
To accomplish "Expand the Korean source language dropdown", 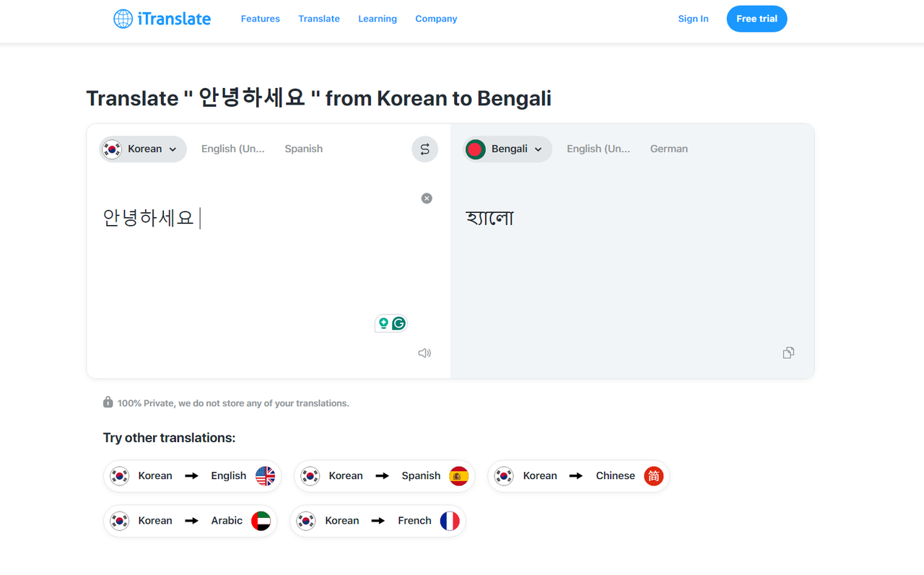I will 143,149.
